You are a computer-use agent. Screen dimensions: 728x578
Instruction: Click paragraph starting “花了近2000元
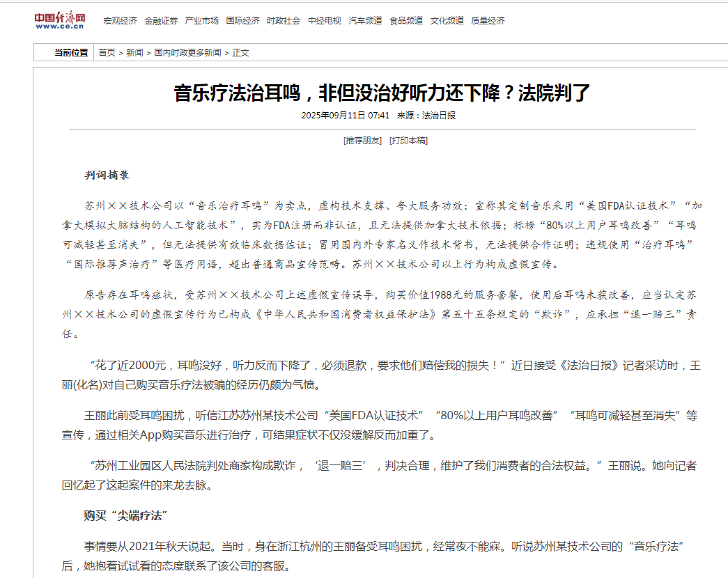pyautogui.click(x=381, y=375)
